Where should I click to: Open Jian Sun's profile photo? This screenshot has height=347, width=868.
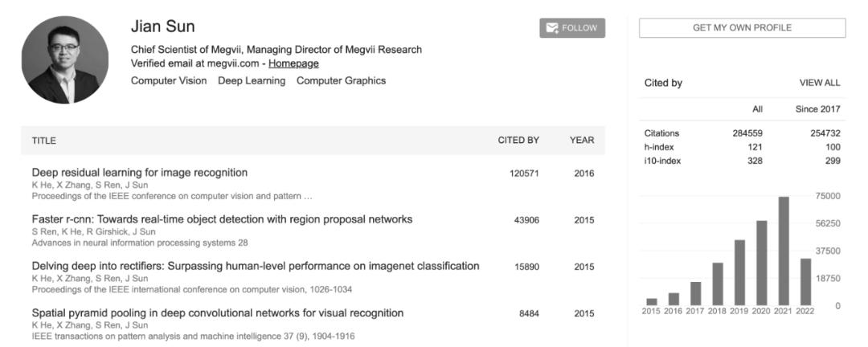65,59
